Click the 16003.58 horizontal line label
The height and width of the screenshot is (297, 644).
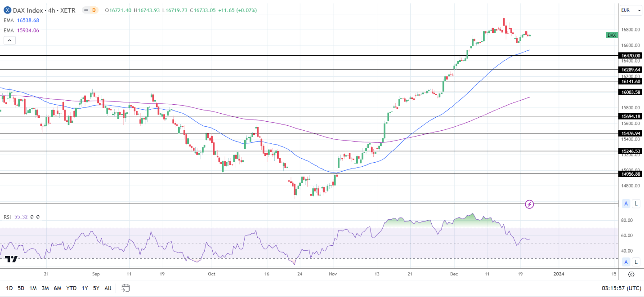[631, 92]
